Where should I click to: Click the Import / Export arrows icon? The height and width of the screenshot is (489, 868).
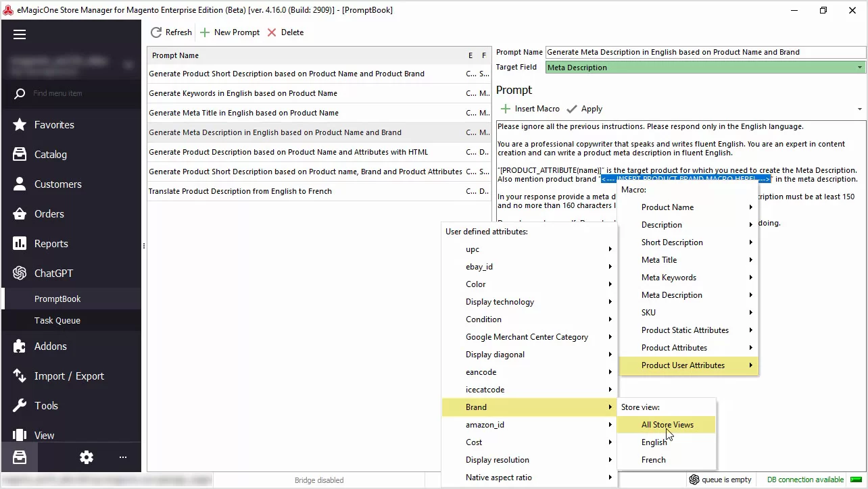pos(20,376)
